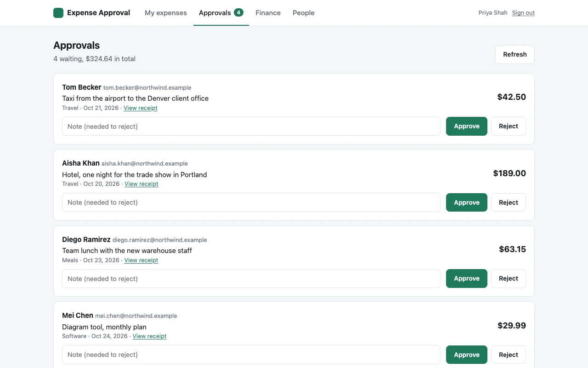Click the note field for Aisha Khan
Viewport: 588px width, 368px height.
point(251,202)
